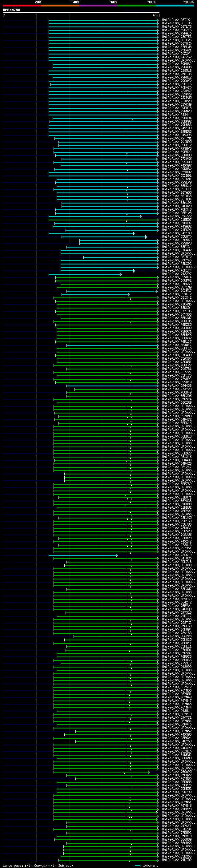
Task: Click the UniRef100_Q56ZZ2 label
Action: pos(176,216)
